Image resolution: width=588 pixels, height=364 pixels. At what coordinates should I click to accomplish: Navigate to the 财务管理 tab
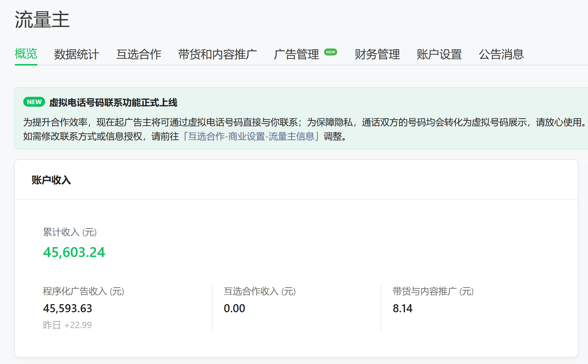[x=377, y=55]
